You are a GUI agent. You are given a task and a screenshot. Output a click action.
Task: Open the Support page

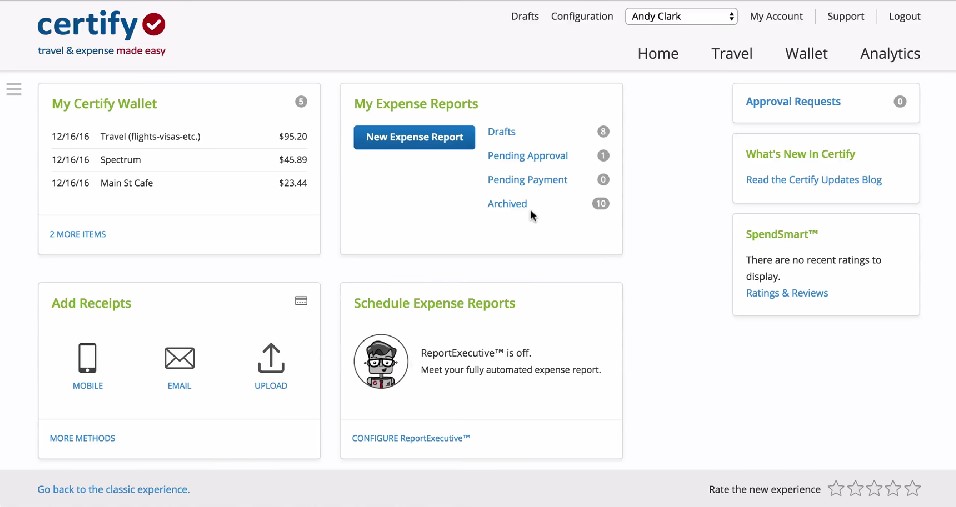(845, 16)
